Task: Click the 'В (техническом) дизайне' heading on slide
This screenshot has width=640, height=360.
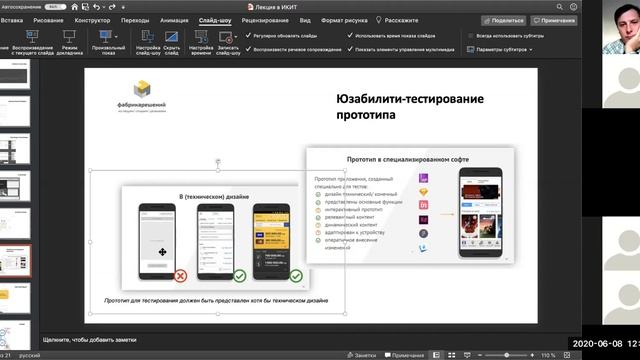Action: pos(214,197)
